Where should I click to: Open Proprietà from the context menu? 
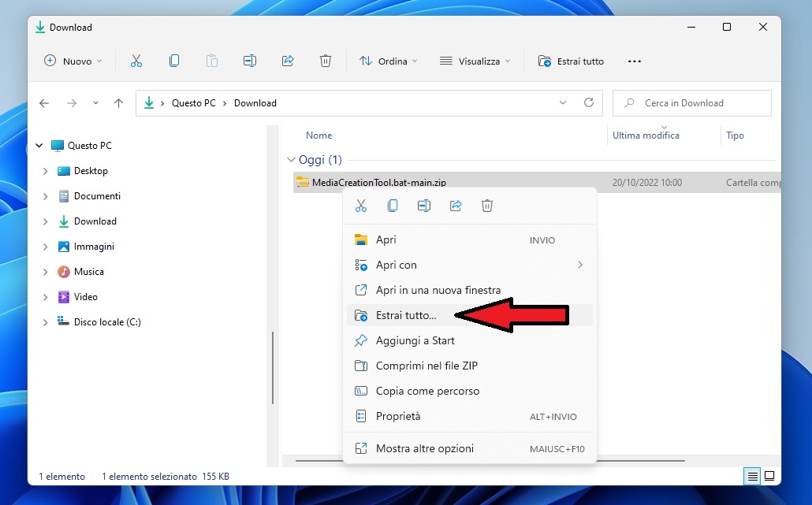click(469, 416)
